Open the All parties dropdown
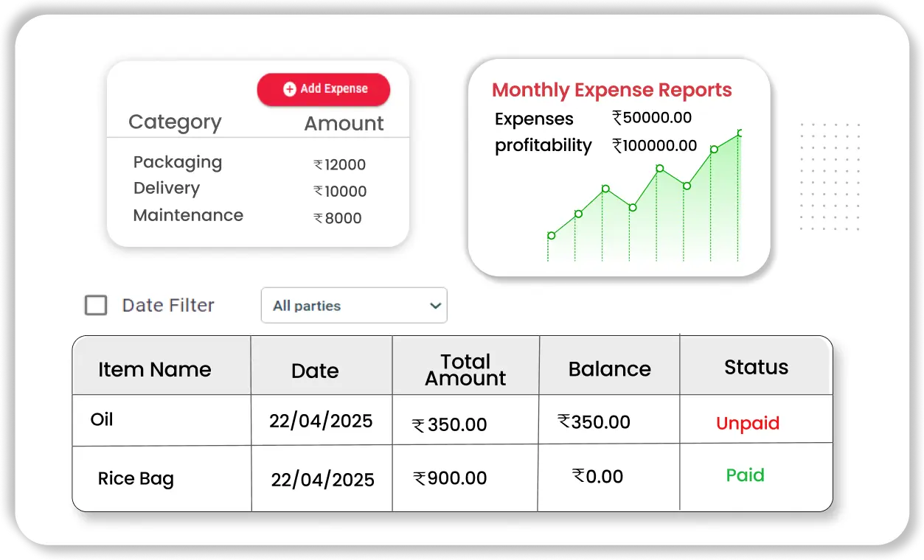The height and width of the screenshot is (560, 924). pos(353,305)
